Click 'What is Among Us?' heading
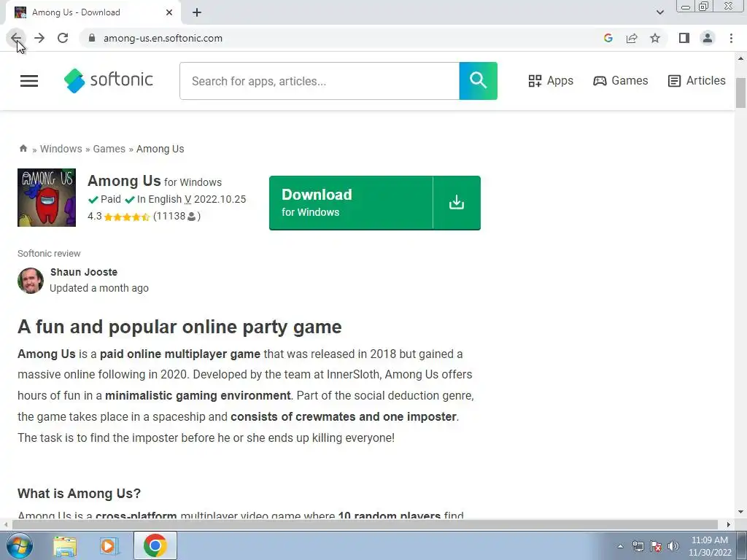Image resolution: width=747 pixels, height=560 pixels. point(79,494)
